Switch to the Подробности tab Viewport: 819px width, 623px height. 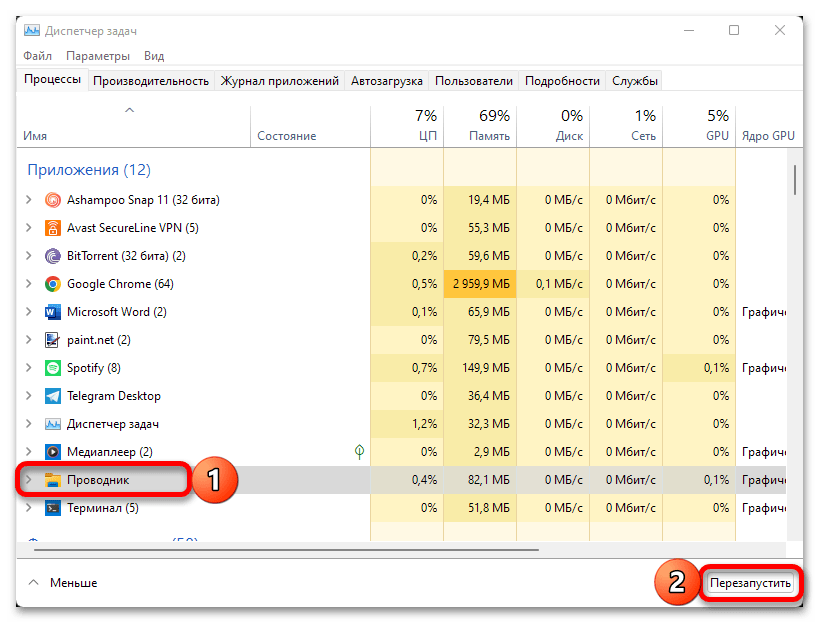(x=562, y=81)
